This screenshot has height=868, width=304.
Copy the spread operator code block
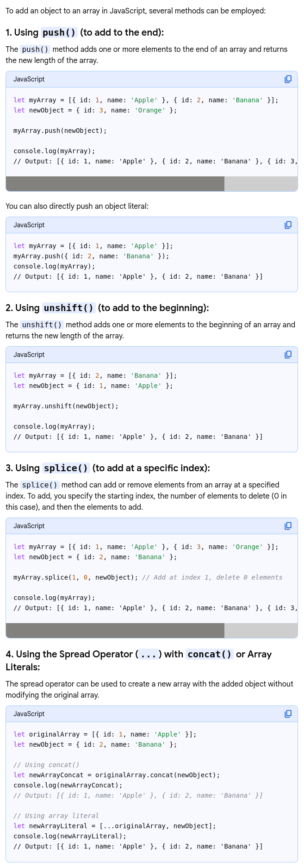[288, 714]
